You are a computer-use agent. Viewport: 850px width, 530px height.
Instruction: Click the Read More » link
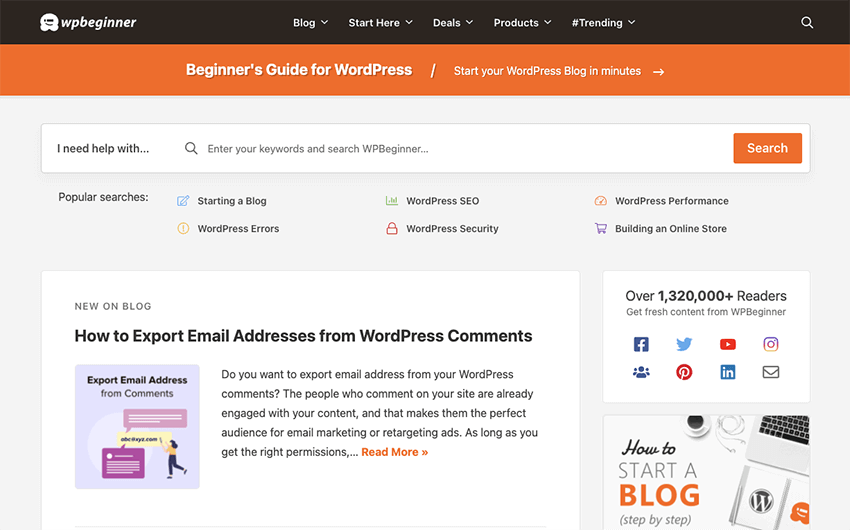[395, 452]
